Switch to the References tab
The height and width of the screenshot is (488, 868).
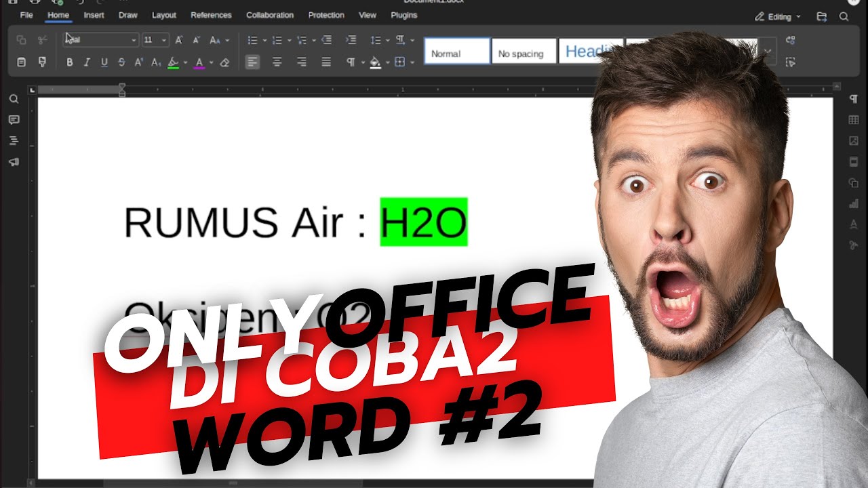click(211, 15)
